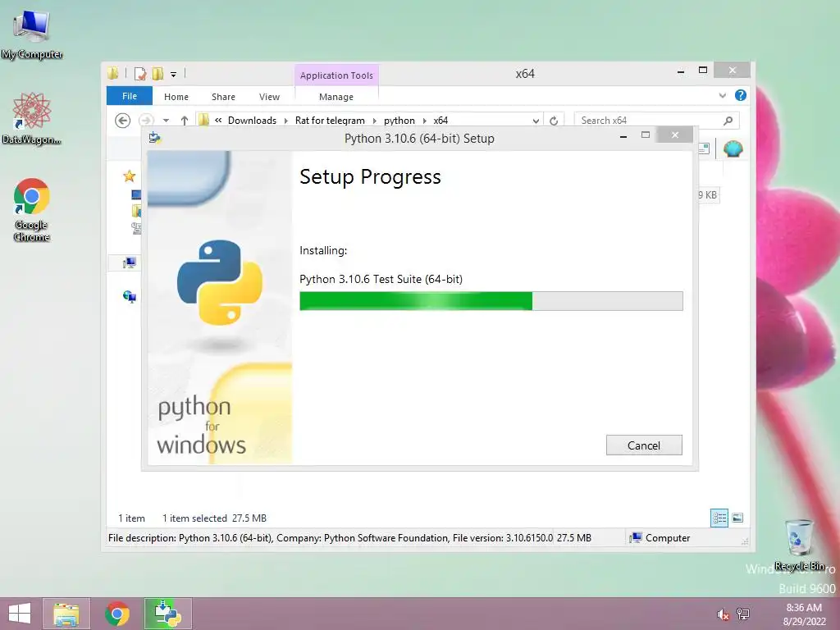Open the File tab in Explorer
840x630 pixels.
point(129,96)
